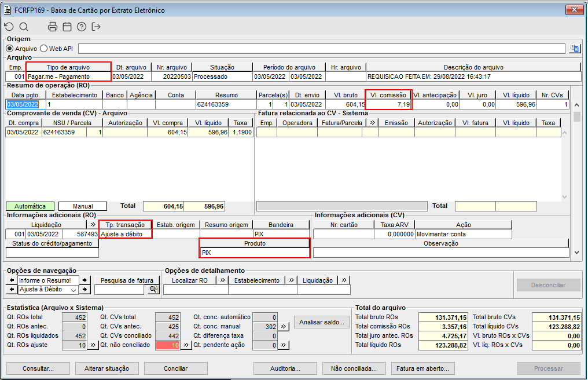Click the Analisar saldo... button

click(x=322, y=322)
